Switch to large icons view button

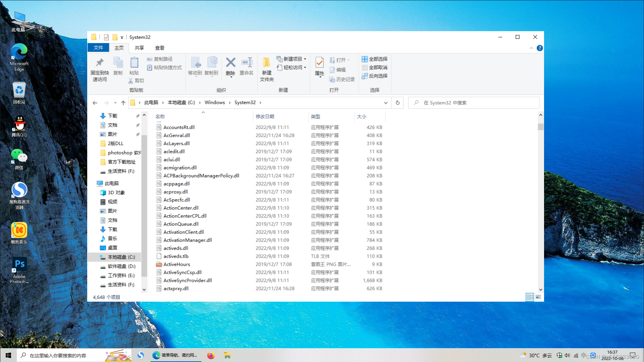(538, 297)
